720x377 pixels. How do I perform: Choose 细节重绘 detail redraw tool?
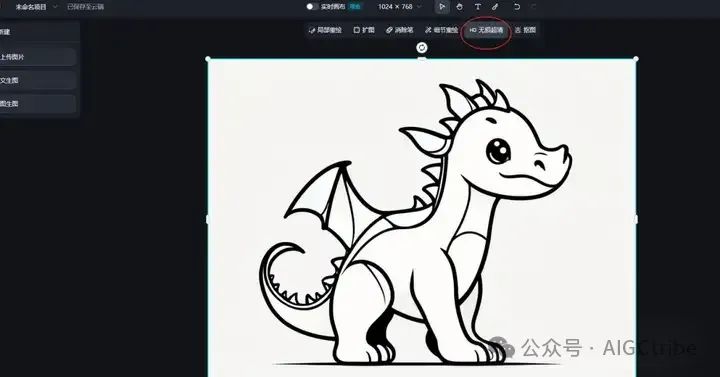(441, 30)
